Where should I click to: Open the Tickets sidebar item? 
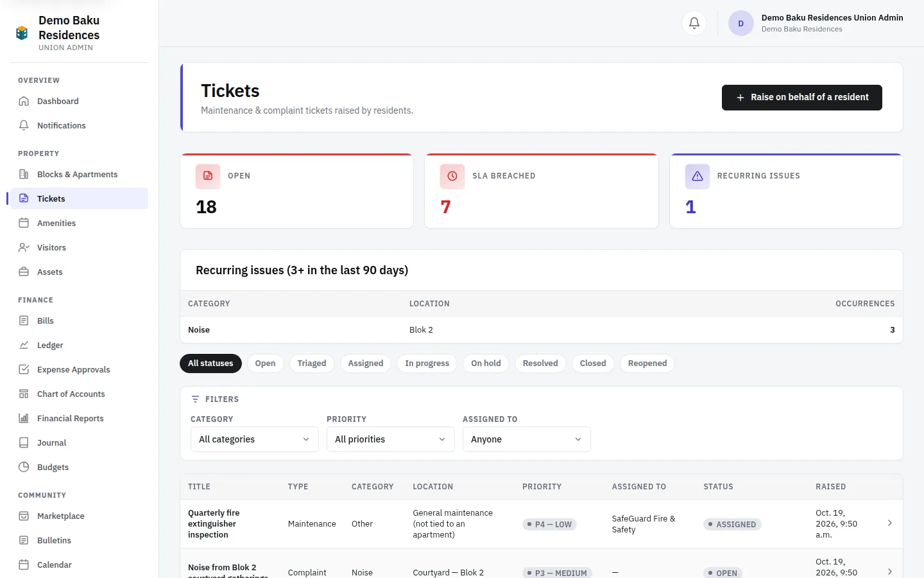(80, 198)
